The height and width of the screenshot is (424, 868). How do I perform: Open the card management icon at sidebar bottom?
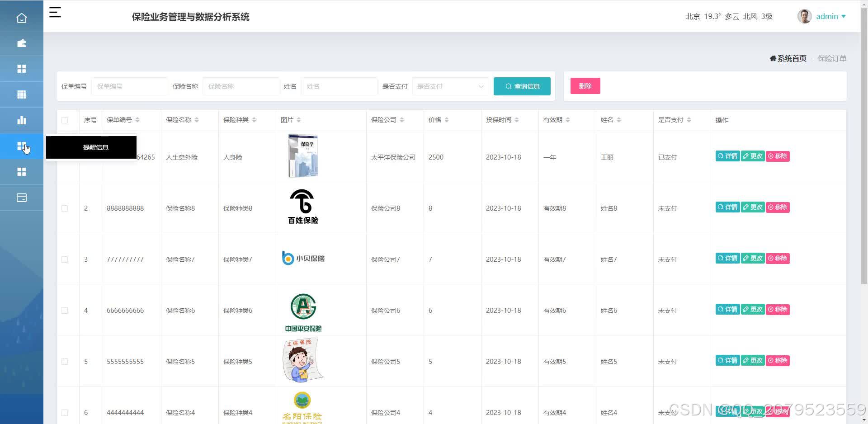[22, 198]
